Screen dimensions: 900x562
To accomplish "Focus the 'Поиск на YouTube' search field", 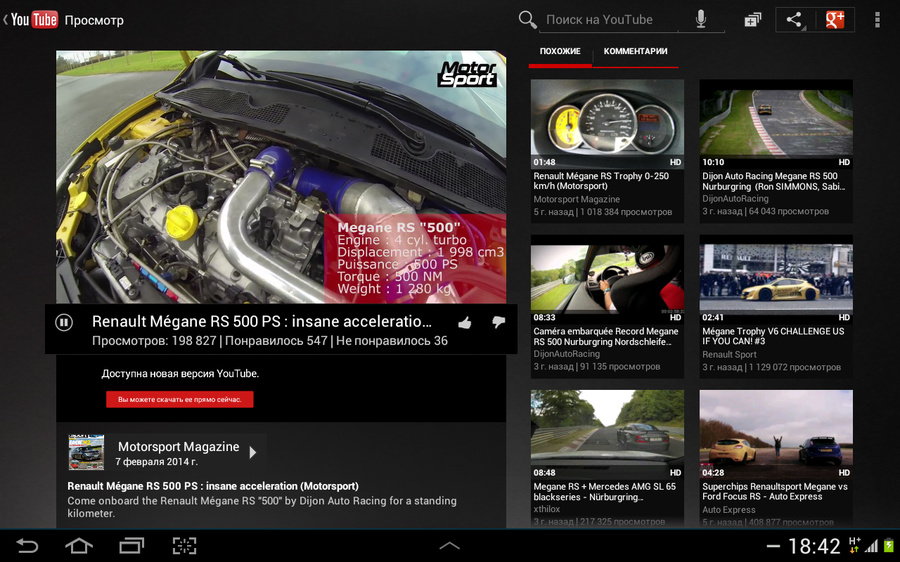I will click(x=610, y=20).
